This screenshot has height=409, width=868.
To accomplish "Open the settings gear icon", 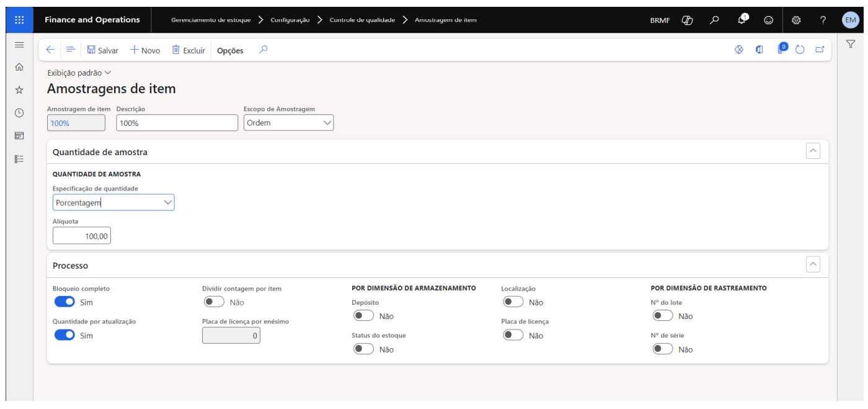I will tap(797, 20).
